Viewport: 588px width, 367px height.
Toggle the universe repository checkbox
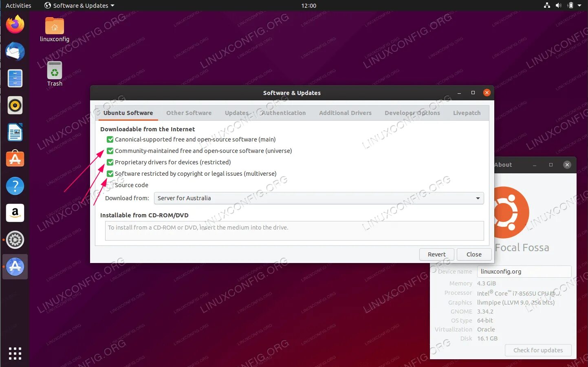(110, 151)
